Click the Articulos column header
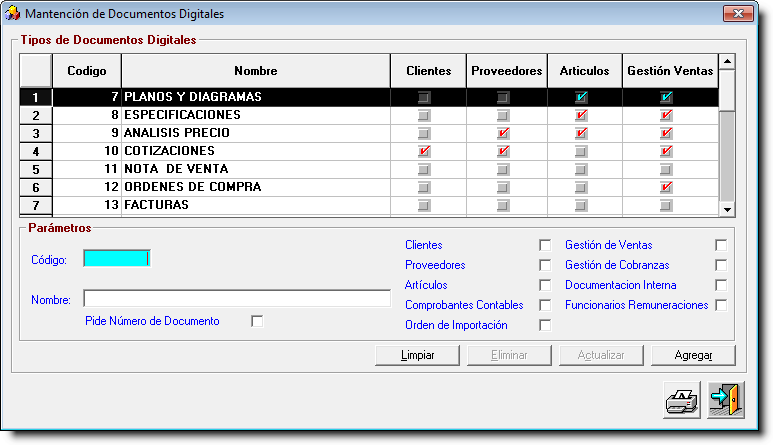 click(x=585, y=71)
